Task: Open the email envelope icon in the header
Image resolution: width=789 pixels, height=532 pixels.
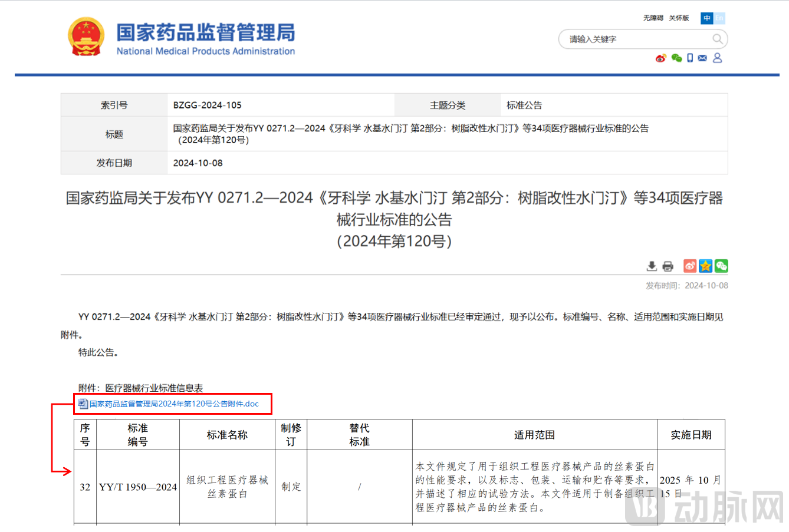Action: tap(702, 58)
